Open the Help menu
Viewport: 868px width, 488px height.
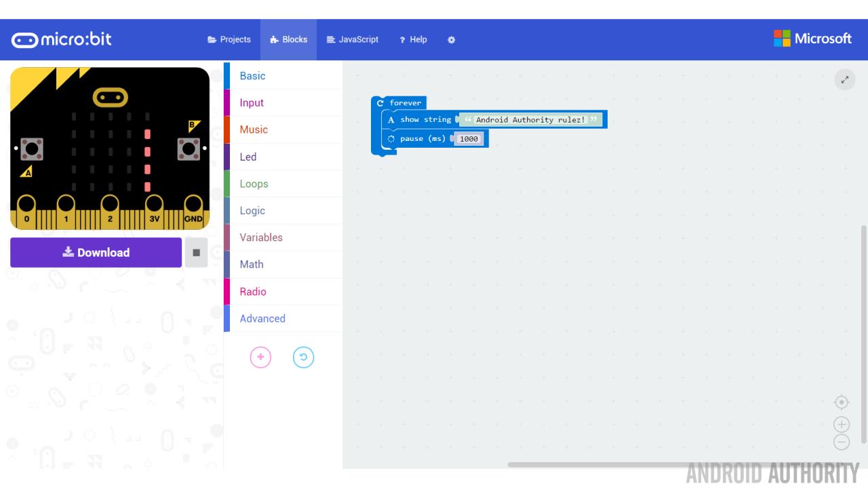tap(413, 40)
